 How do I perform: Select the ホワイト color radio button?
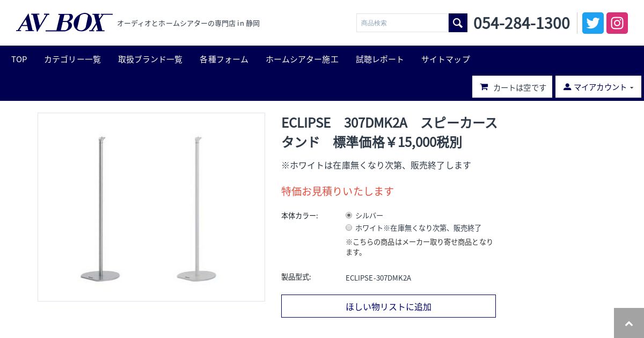[x=349, y=227]
